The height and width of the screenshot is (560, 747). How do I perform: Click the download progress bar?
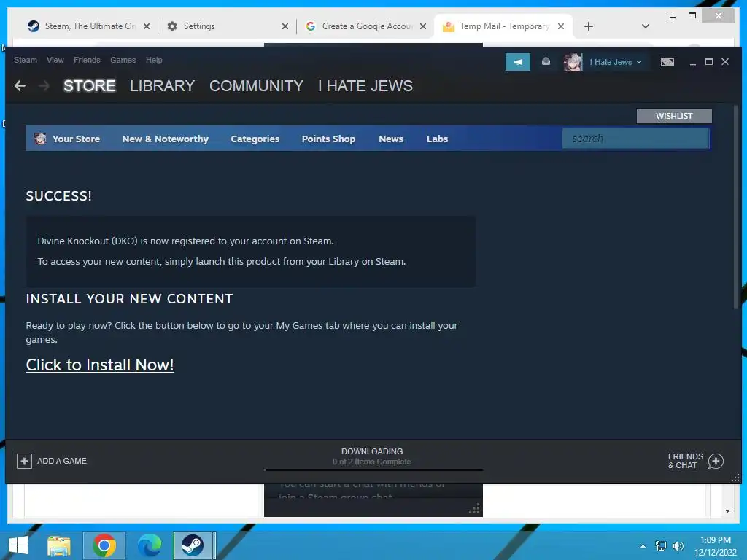[x=373, y=470]
